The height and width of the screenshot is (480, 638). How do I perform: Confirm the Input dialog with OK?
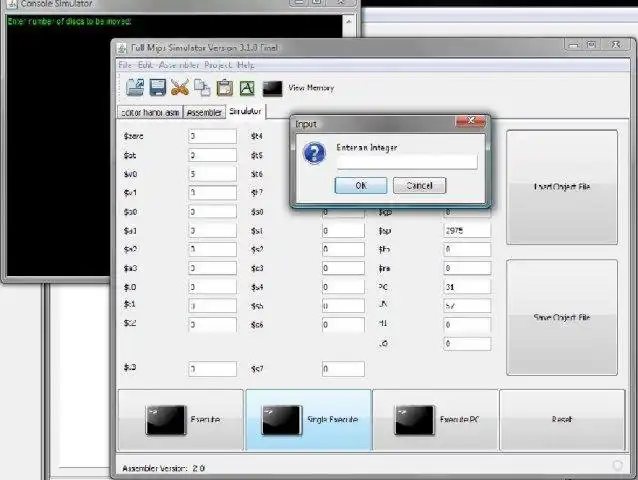361,185
